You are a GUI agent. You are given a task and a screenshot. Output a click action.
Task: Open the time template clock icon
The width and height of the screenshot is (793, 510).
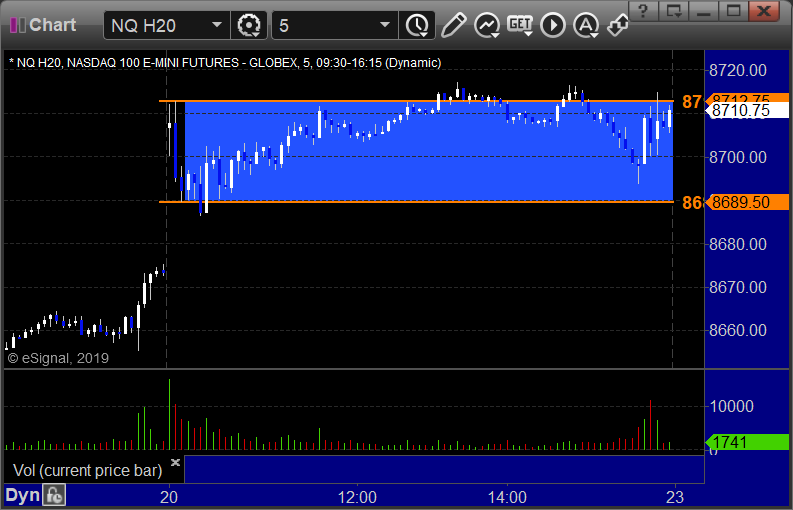pos(417,25)
